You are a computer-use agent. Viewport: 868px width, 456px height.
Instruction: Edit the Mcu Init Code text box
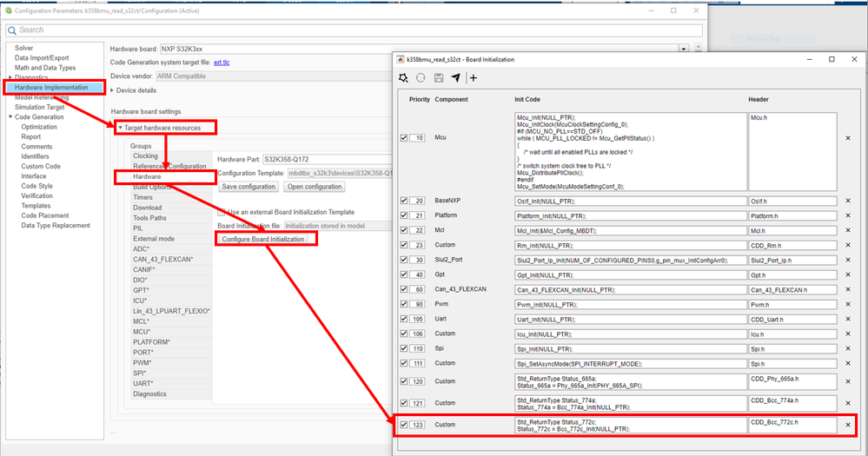click(x=631, y=152)
